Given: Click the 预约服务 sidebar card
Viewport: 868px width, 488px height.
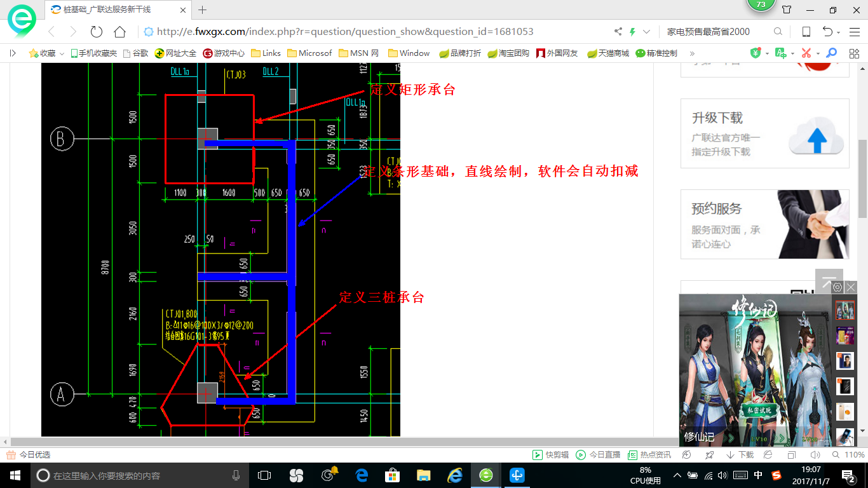Looking at the screenshot, I should point(765,224).
